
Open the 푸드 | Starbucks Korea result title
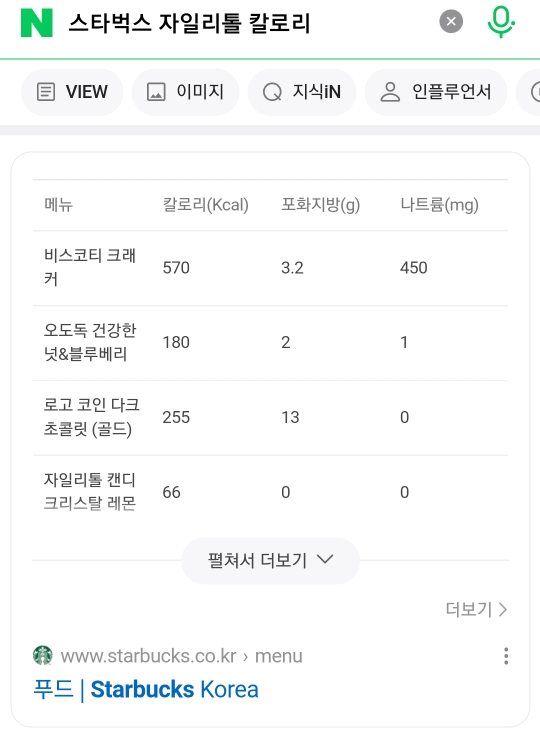pos(146,690)
